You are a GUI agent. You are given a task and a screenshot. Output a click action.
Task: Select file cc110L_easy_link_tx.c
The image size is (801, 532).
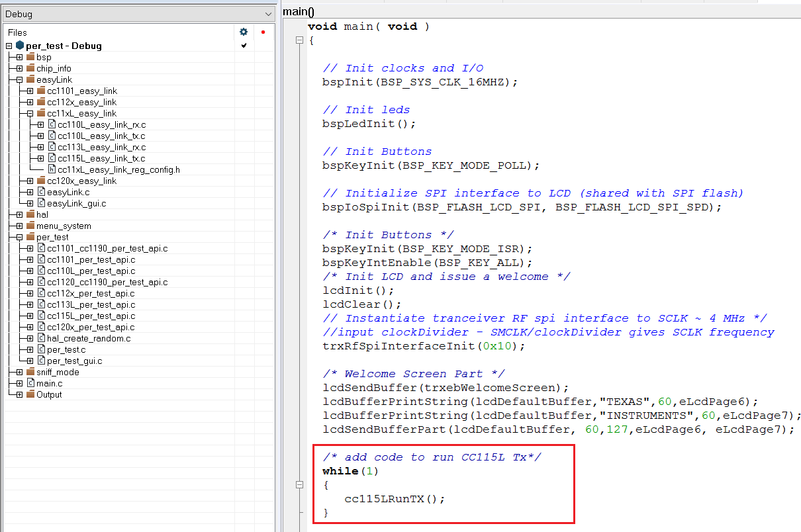101,136
